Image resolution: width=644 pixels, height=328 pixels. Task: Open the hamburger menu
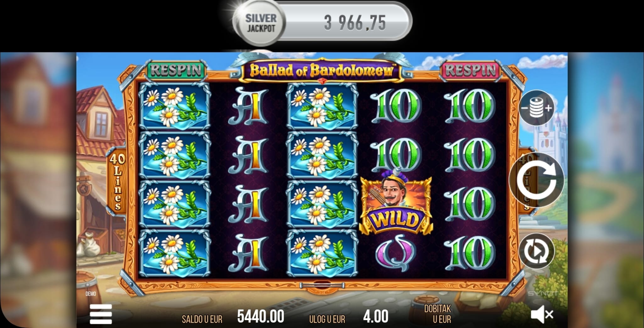[x=101, y=314]
